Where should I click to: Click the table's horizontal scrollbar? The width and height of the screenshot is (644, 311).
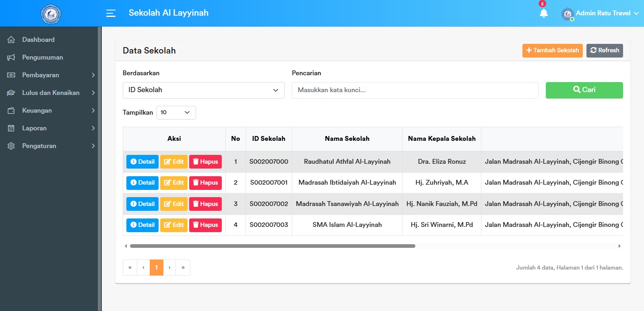pos(272,246)
